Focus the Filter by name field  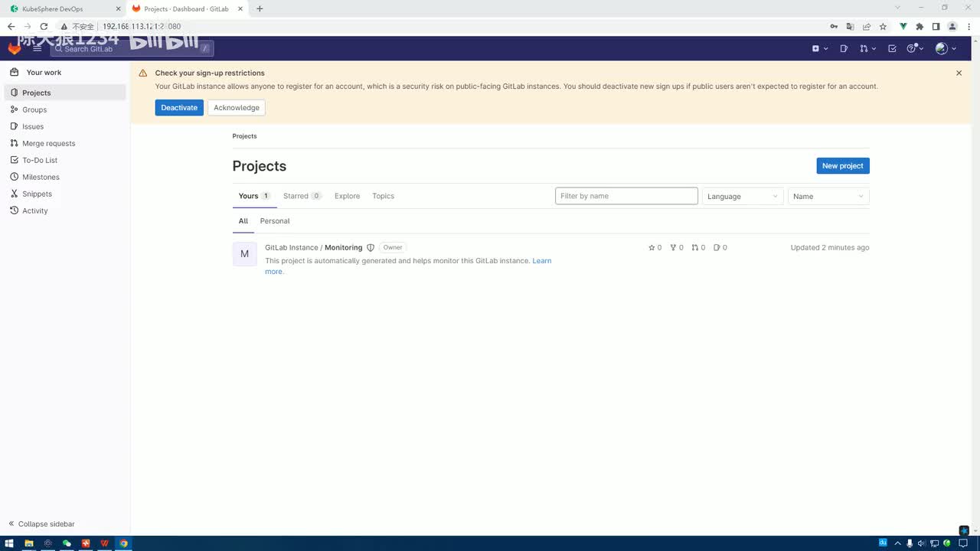pyautogui.click(x=626, y=196)
